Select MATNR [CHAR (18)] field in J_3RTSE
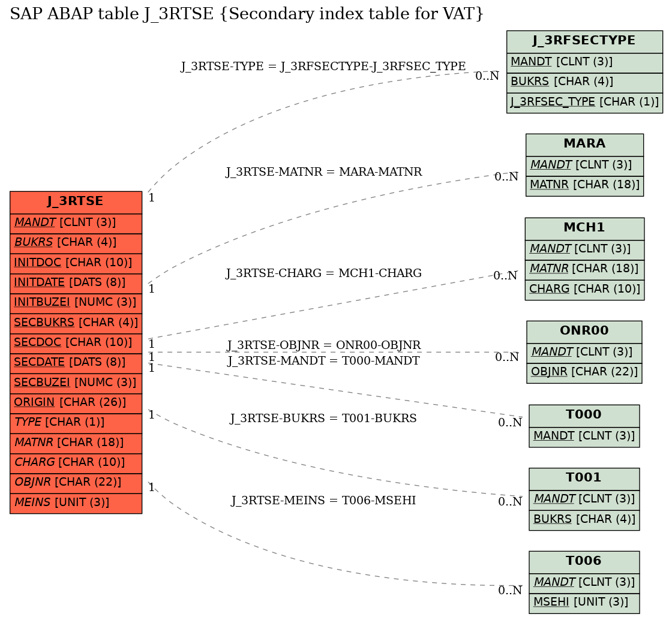This screenshot has height=620, width=672. (x=76, y=444)
